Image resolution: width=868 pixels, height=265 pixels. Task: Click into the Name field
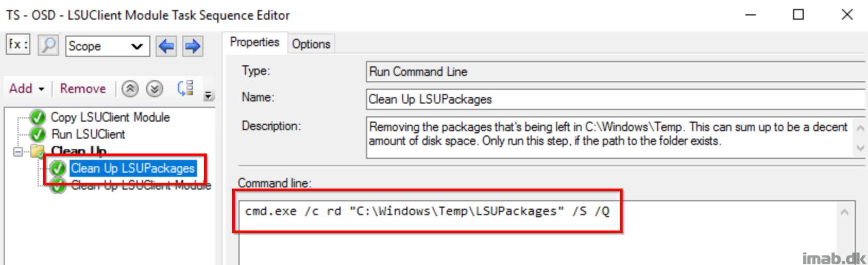click(616, 99)
